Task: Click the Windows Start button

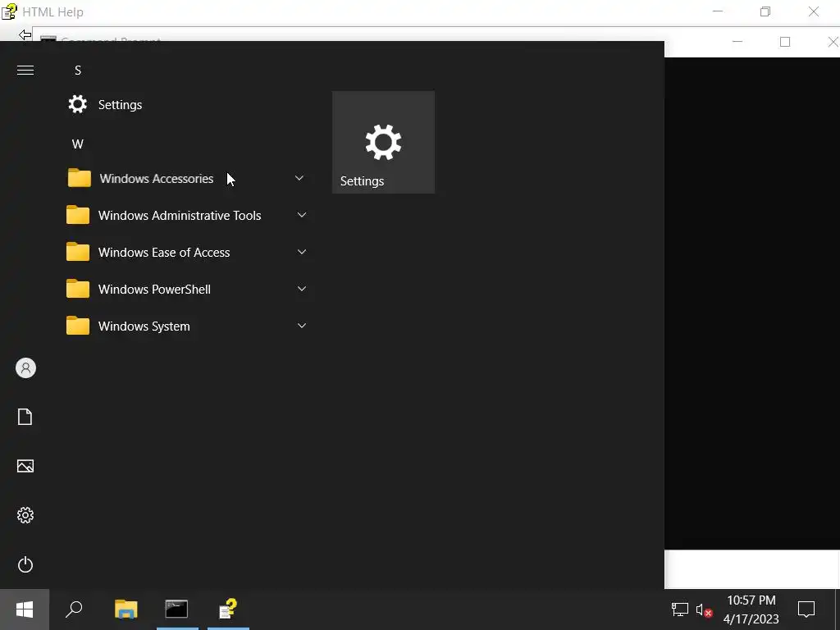Action: (x=25, y=609)
